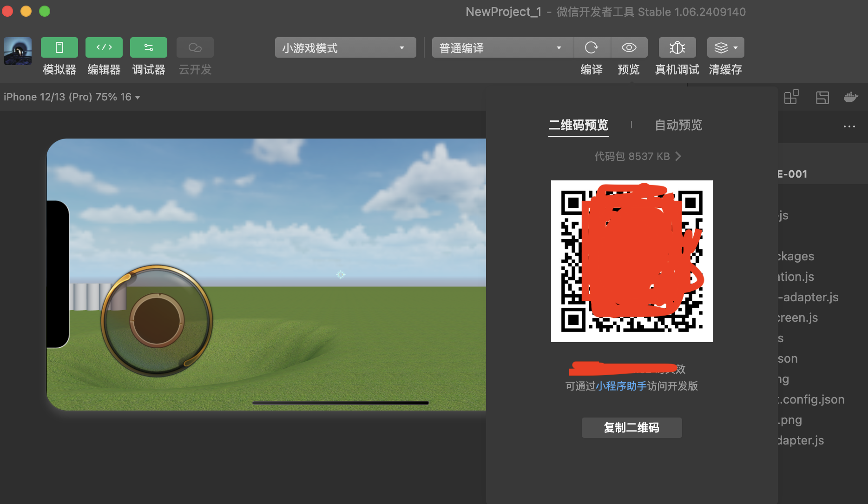Screen dimensions: 868x504
Task: Toggle the editor panel button
Action: click(x=104, y=47)
